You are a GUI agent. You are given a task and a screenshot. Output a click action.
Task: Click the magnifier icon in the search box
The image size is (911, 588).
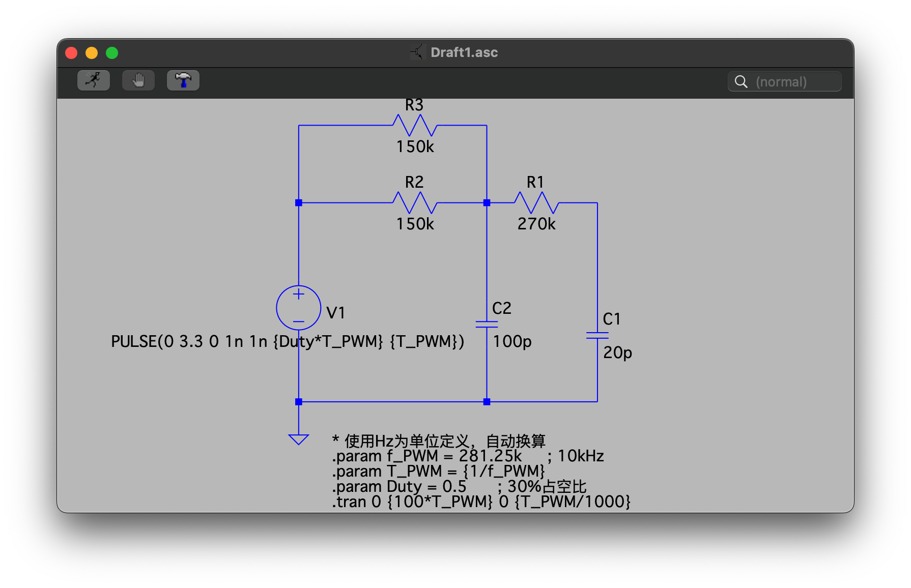pyautogui.click(x=741, y=82)
